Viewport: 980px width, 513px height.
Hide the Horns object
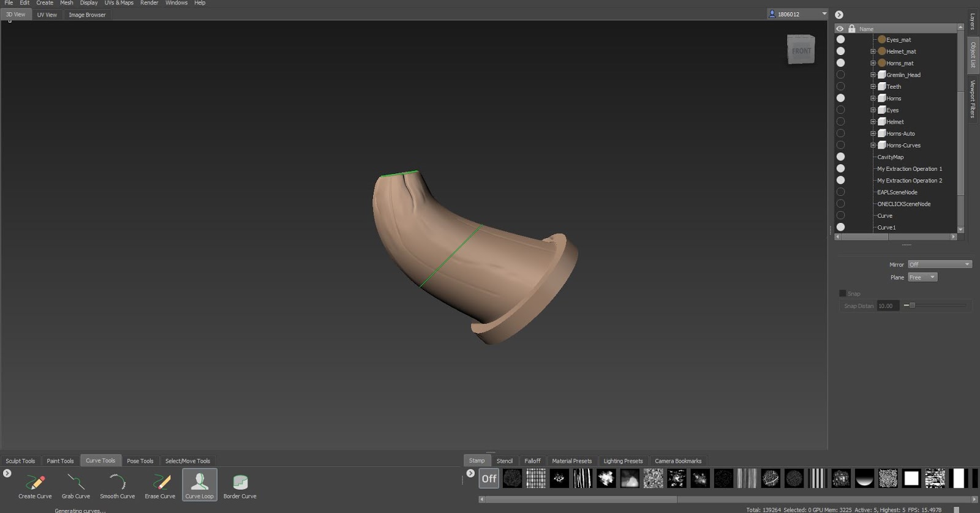click(x=840, y=98)
